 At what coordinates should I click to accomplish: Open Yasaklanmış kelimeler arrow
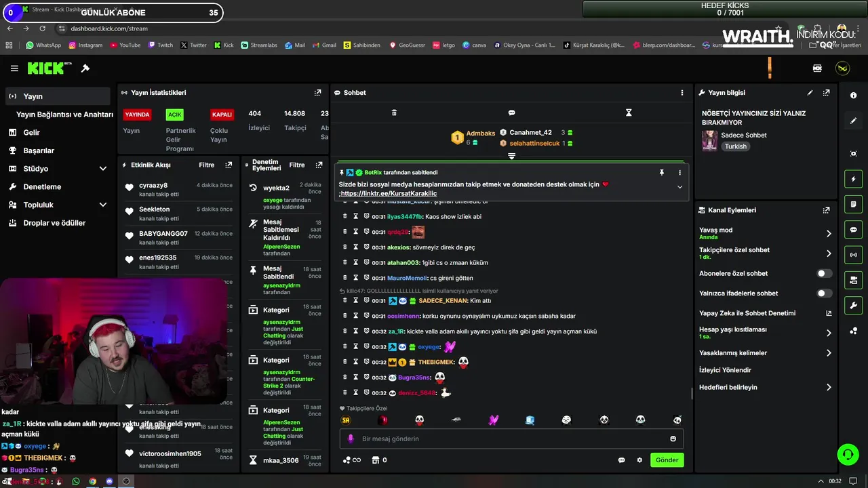[x=828, y=353]
